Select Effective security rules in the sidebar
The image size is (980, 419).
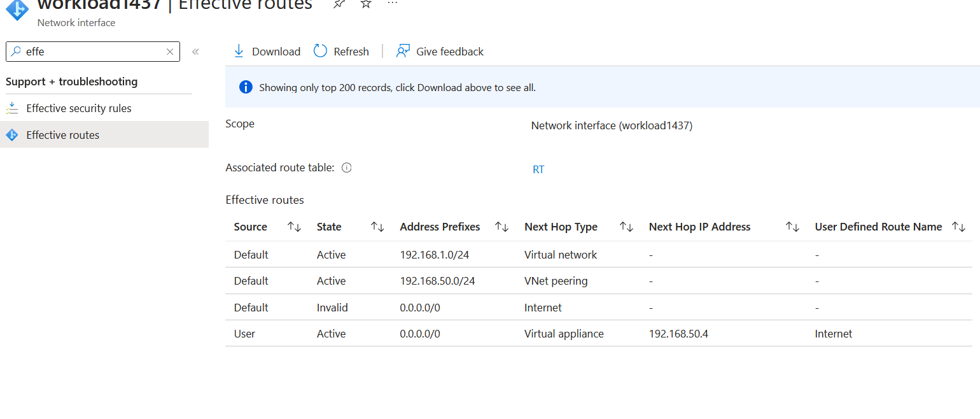78,108
